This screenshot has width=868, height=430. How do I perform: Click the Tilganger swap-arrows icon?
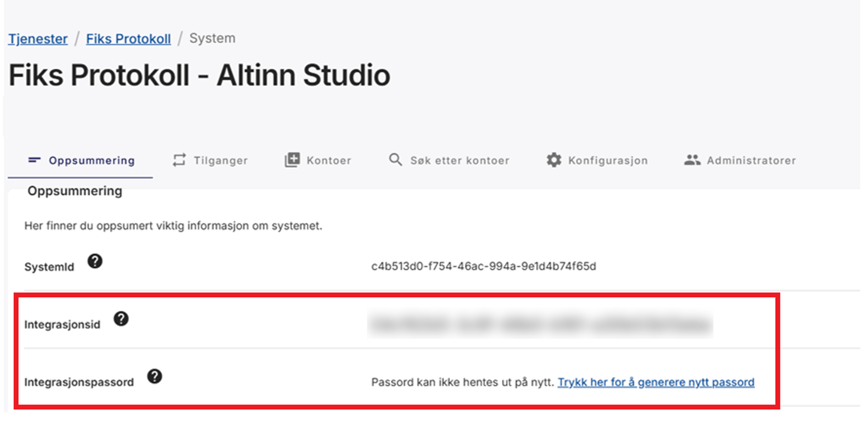coord(179,160)
